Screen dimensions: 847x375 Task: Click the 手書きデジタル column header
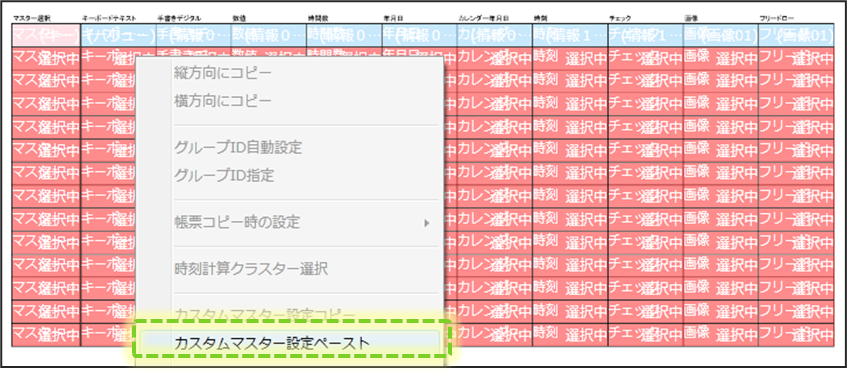pos(179,18)
